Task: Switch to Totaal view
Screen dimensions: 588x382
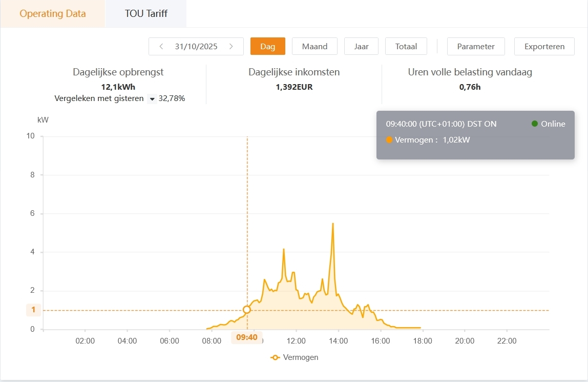Action: click(x=406, y=47)
